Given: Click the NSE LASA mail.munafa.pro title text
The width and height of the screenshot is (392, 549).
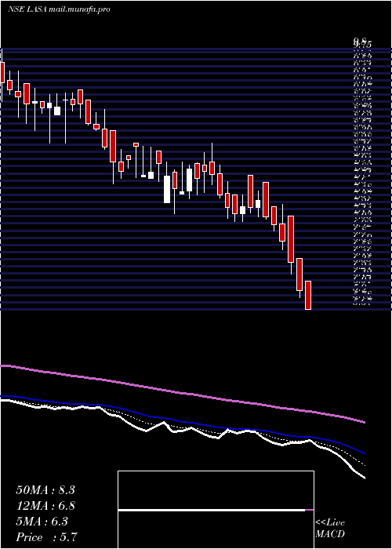Looking at the screenshot, I should tap(59, 9).
